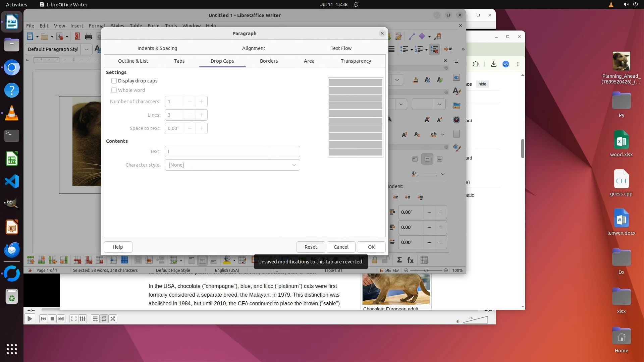Expand the Character style dropdown
Viewport: 644px width, 362px height.
(x=294, y=165)
